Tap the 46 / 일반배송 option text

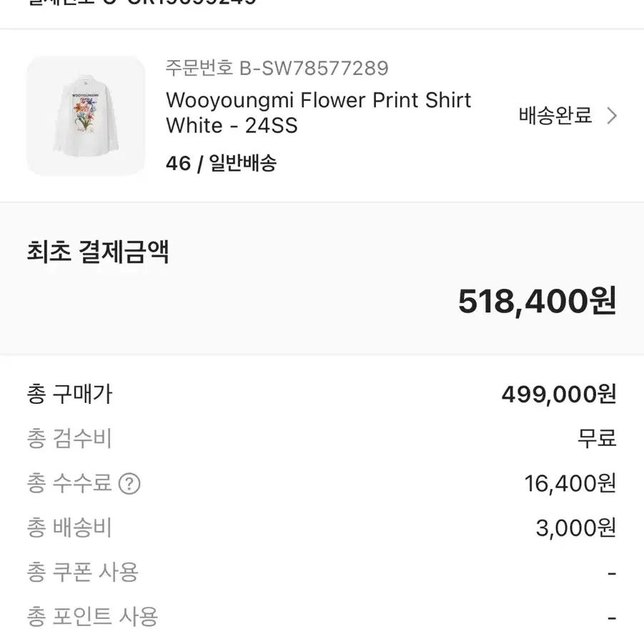pyautogui.click(x=221, y=164)
